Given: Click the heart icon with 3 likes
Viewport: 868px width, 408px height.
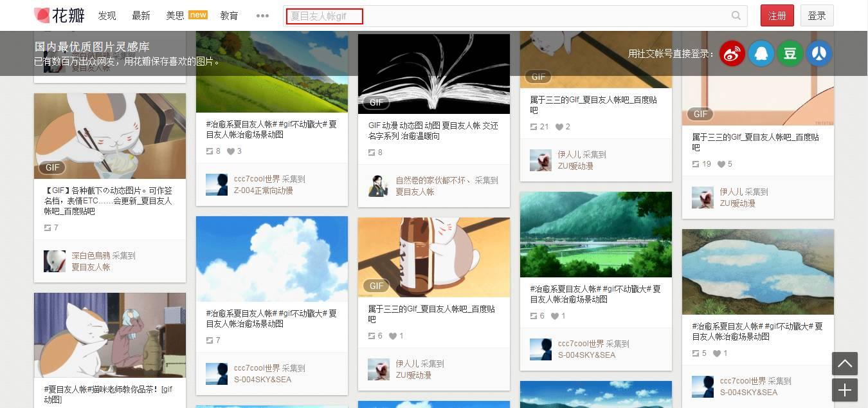Looking at the screenshot, I should pos(231,151).
